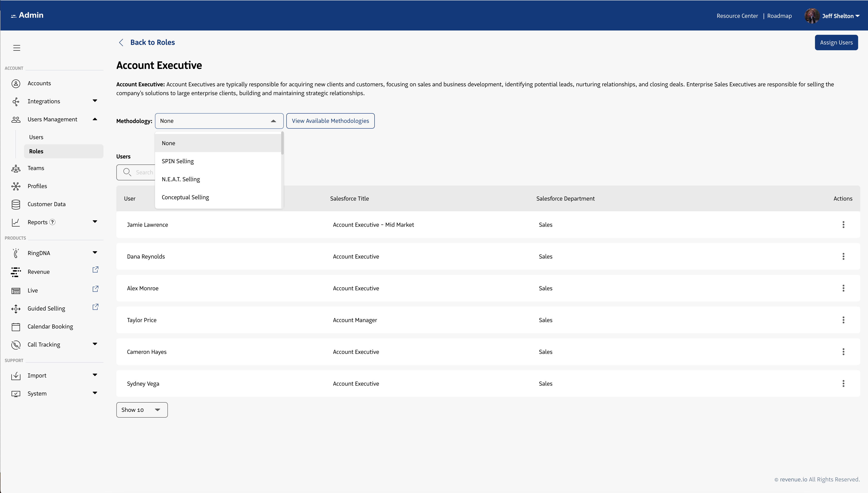Select SPIN Selling methodology option
868x493 pixels.
[178, 161]
